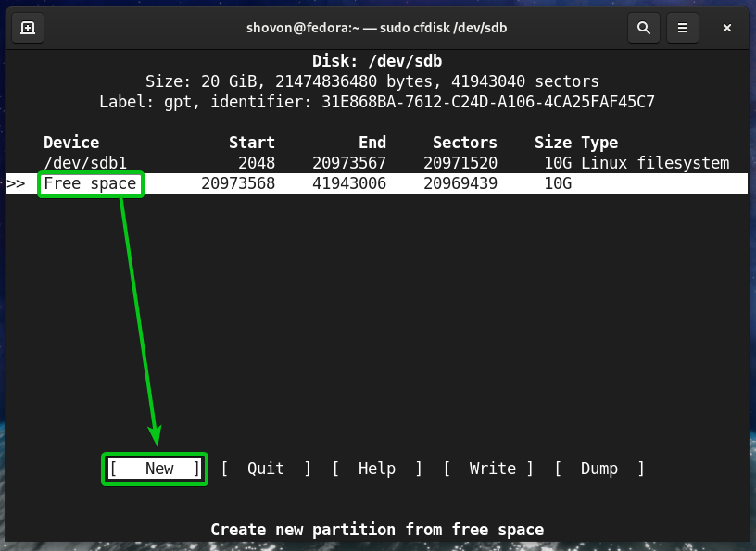Viewport: 756px width, 551px height.
Task: Choose the Dump option
Action: pyautogui.click(x=599, y=469)
